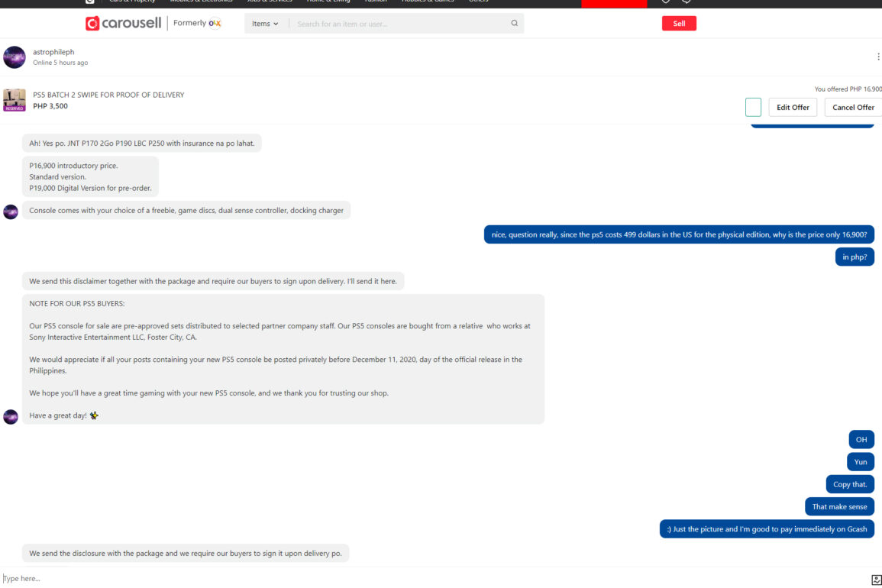882x588 pixels.
Task: Click the sent 'Yun' message
Action: pyautogui.click(x=860, y=462)
